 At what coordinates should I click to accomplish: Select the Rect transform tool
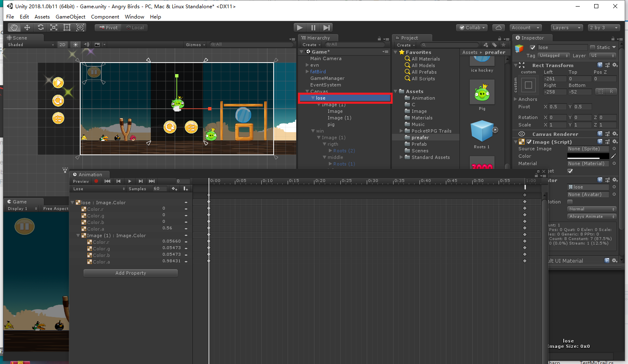pos(67,27)
